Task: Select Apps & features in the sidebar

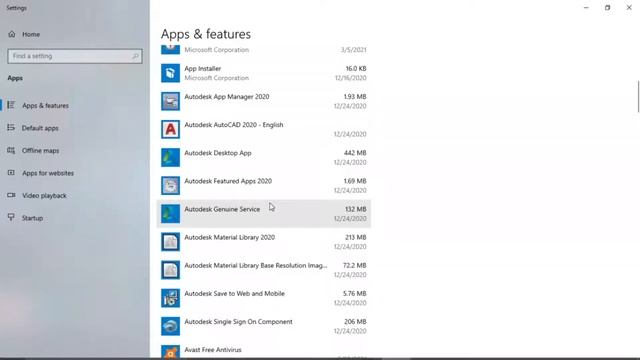Action: tap(45, 105)
